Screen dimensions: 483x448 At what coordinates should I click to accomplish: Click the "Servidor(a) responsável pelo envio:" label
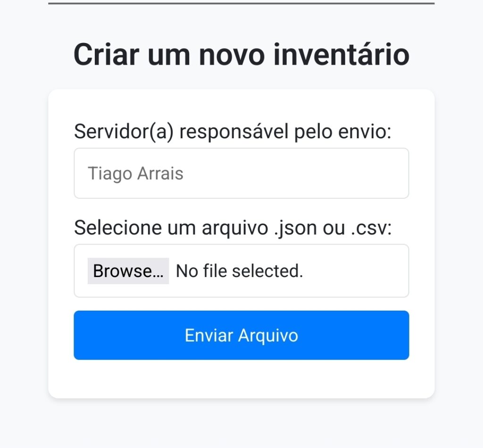233,131
